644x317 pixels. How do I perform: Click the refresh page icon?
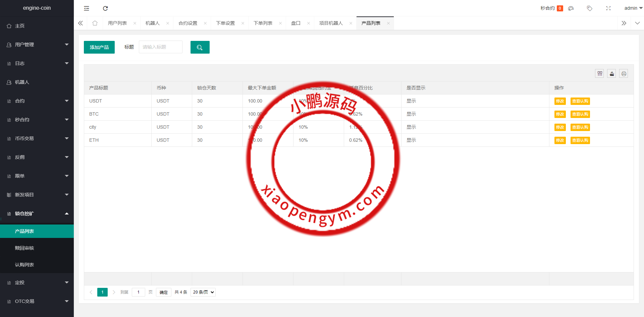point(105,8)
